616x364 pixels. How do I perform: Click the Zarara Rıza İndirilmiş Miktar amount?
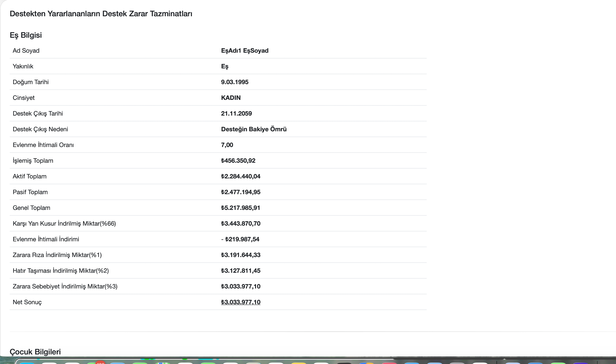click(241, 255)
